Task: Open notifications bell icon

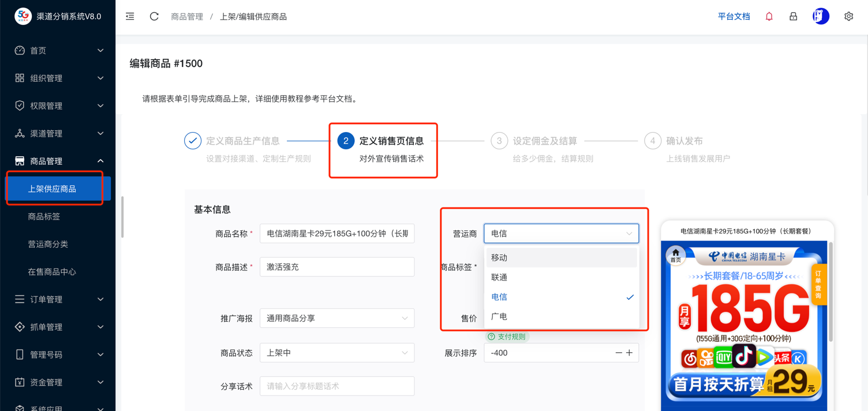Action: pos(769,17)
